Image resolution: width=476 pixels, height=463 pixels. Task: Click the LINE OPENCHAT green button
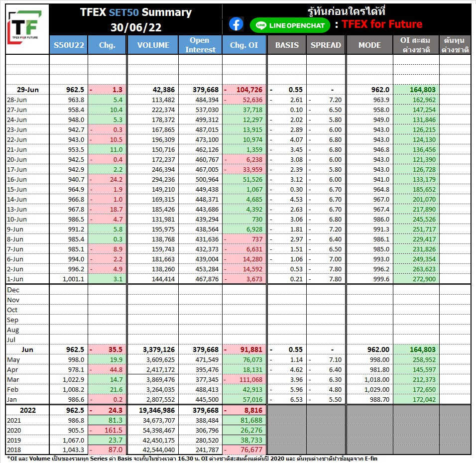[x=290, y=25]
